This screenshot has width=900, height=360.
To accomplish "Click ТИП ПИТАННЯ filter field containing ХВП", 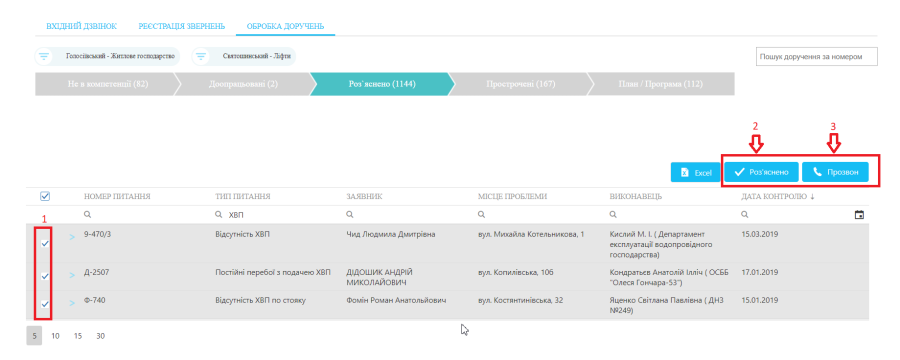I will coord(276,214).
